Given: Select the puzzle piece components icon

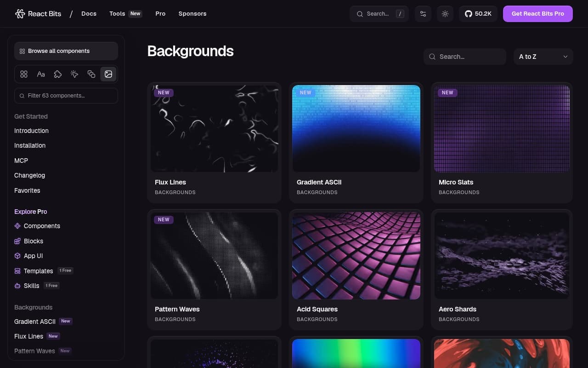Looking at the screenshot, I should (x=58, y=74).
